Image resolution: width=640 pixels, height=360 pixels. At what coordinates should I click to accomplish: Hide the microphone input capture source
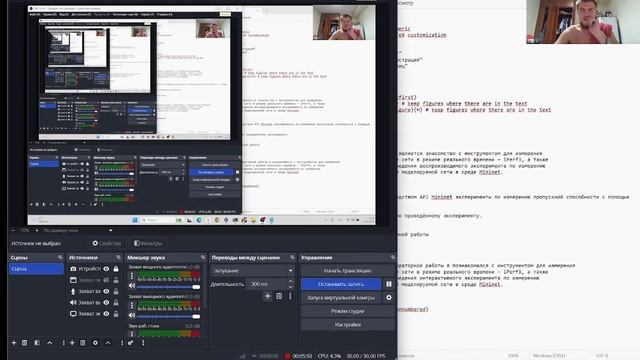(x=107, y=291)
